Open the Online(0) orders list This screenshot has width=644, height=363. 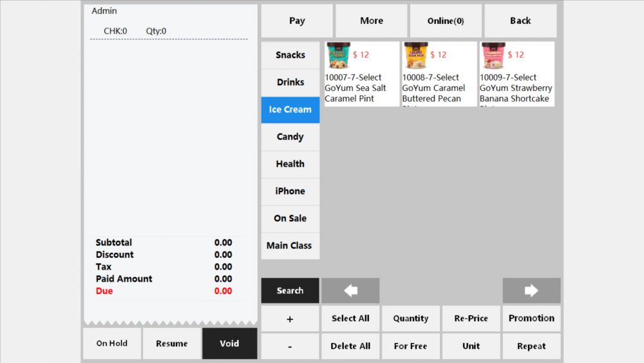coord(446,21)
